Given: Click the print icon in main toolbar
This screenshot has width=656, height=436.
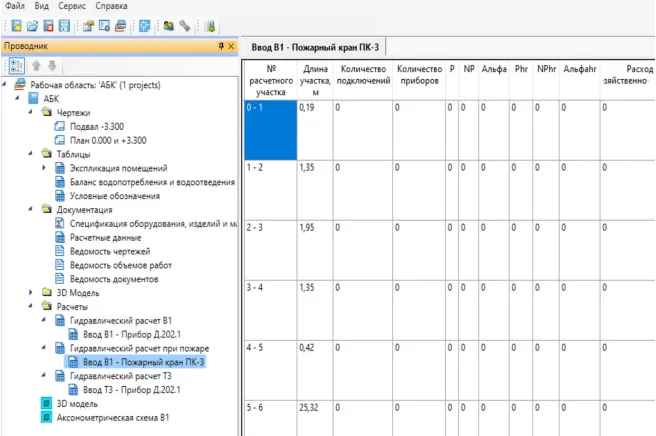Looking at the screenshot, I should tap(120, 26).
